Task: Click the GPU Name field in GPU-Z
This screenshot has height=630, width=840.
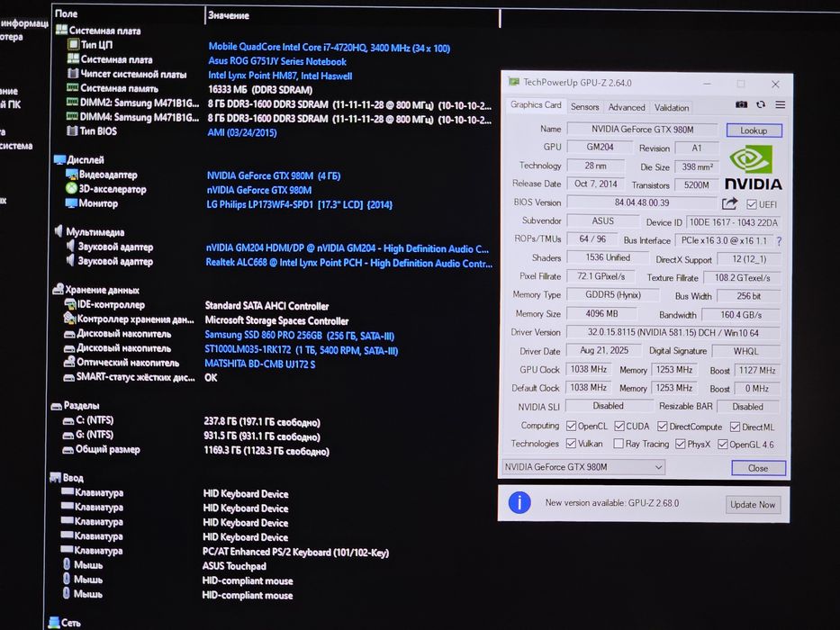Action: (642, 129)
